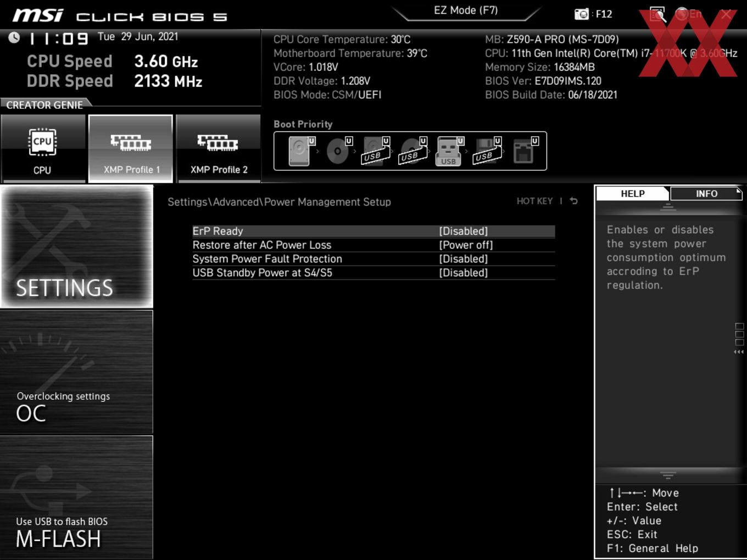
Task: Select the USB CD/DVD boot icon
Action: (x=413, y=151)
